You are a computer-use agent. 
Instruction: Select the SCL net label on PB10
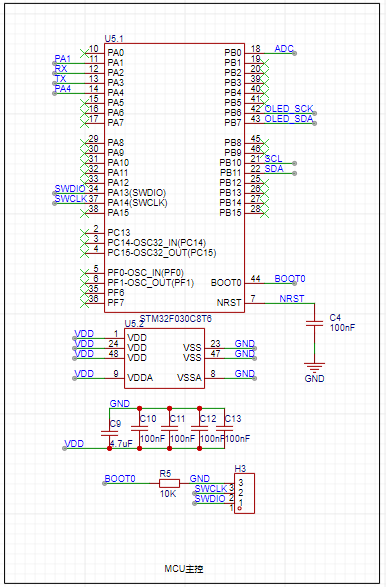[273, 159]
